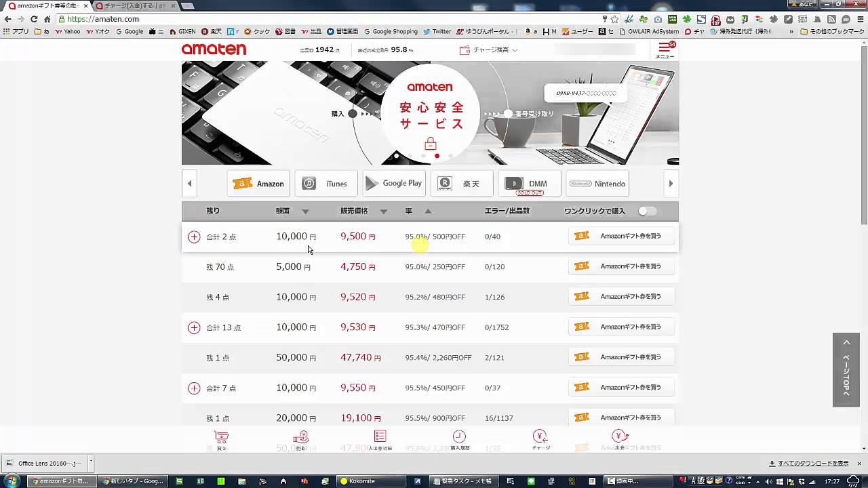868x488 pixels.
Task: Click the left category scroll arrow
Action: coord(190,184)
